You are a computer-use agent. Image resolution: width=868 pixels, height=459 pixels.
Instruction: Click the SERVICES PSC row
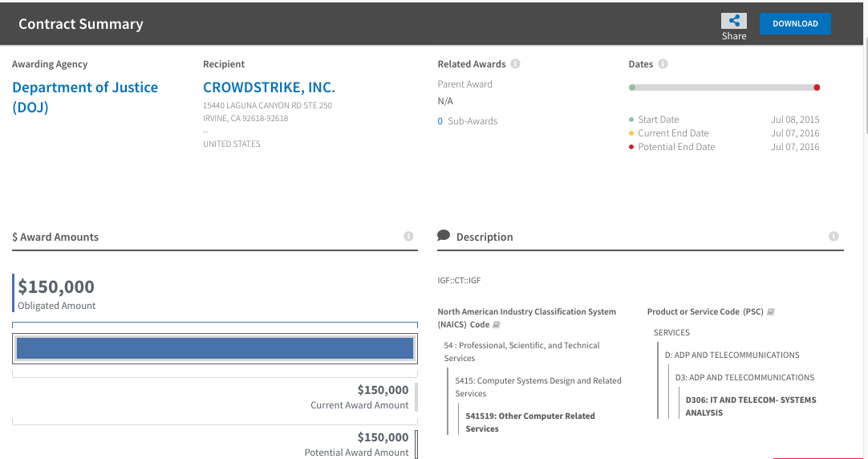tap(671, 333)
